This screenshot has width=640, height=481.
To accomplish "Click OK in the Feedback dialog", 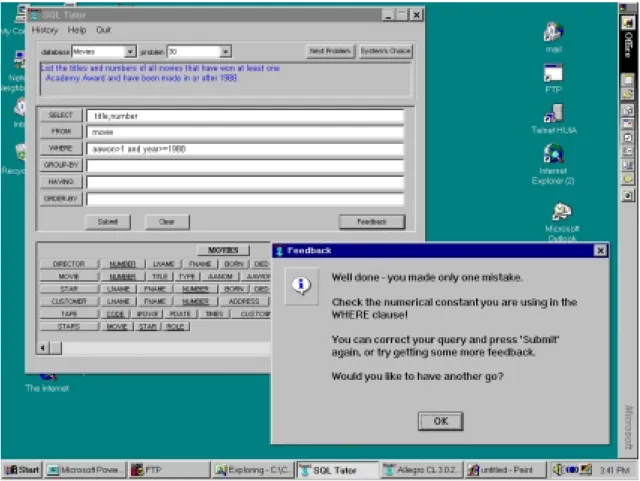I will pyautogui.click(x=440, y=421).
